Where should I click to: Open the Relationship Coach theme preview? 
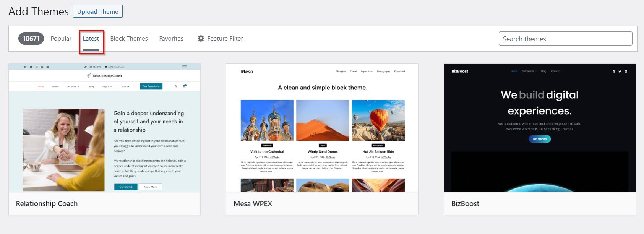104,128
